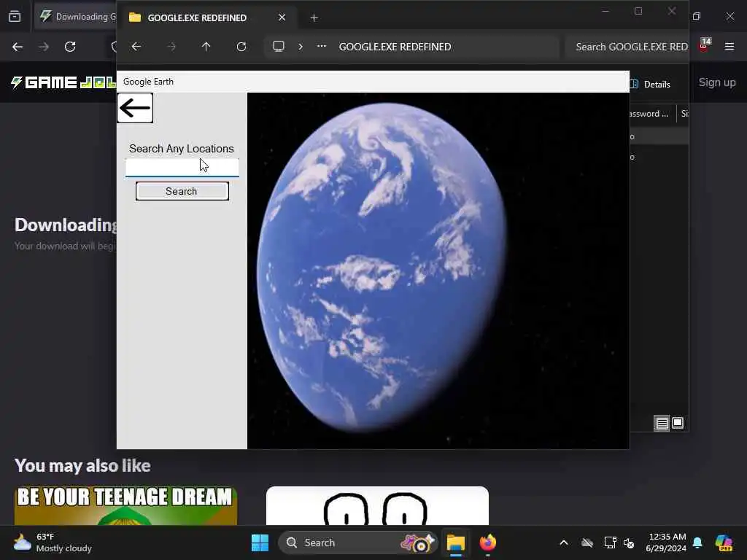Expand the address bar path chevron
Viewport: 747px width, 560px height.
tap(300, 47)
